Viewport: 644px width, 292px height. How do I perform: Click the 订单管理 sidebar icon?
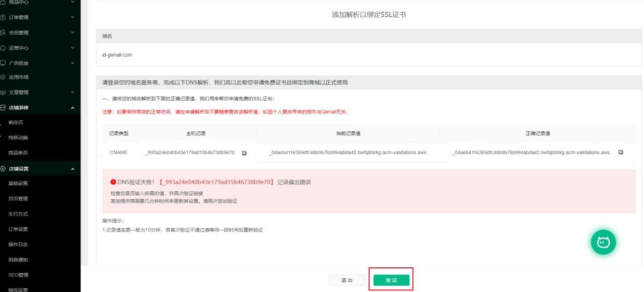click(3, 17)
